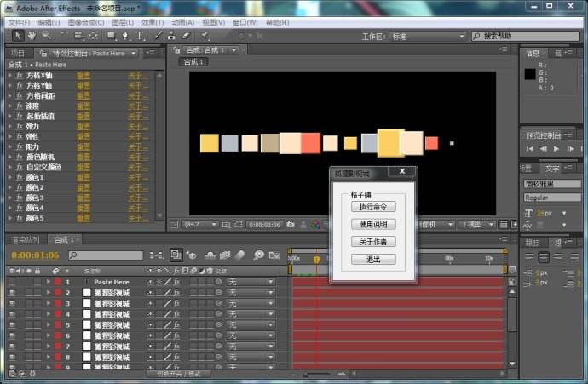Click the play button in preview panel

[x=556, y=150]
